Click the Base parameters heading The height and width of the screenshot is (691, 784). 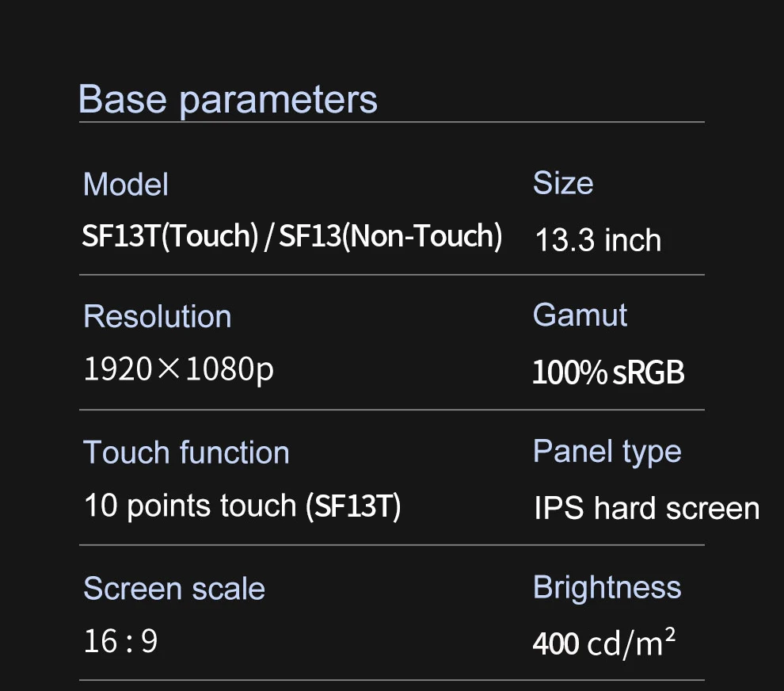coord(227,100)
